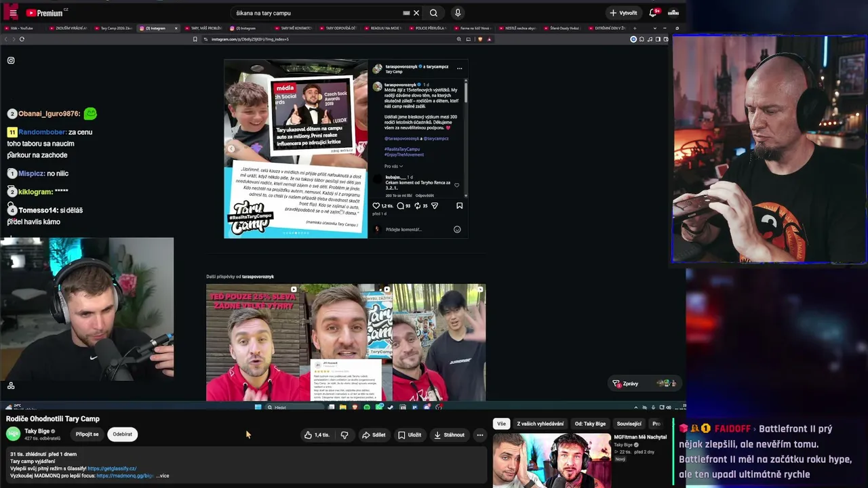Viewport: 868px width, 488px height.
Task: Like the Instagram post with heart icon
Action: [376, 205]
